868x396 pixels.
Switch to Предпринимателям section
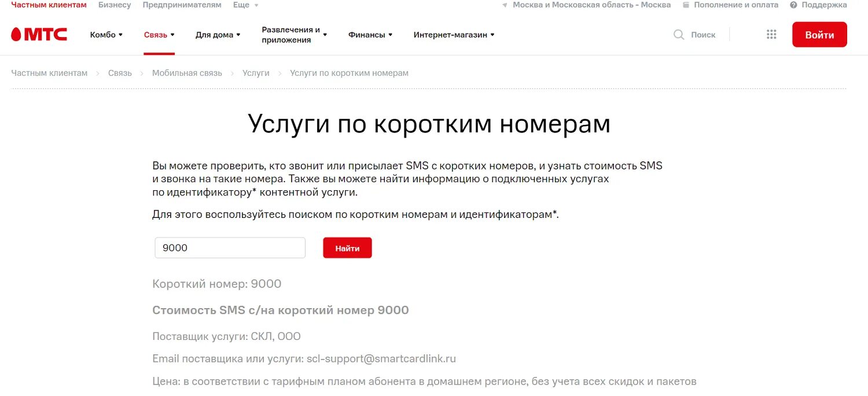click(182, 5)
